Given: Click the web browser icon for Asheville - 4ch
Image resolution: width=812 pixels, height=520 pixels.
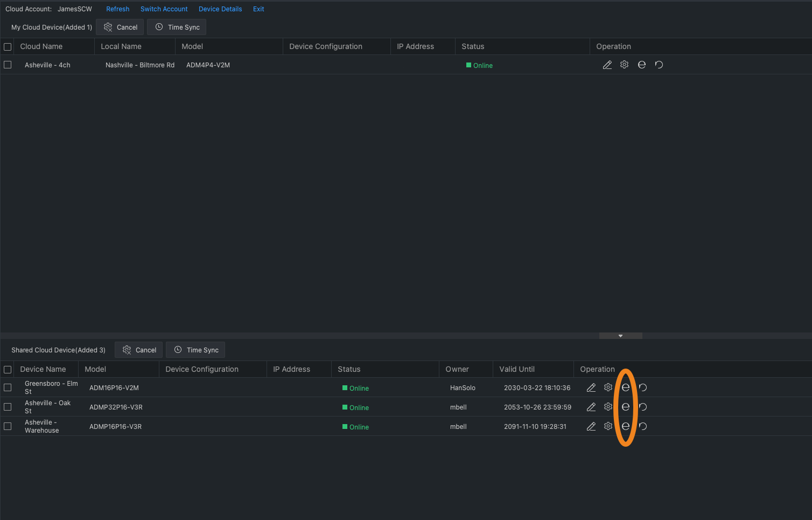Looking at the screenshot, I should click(641, 65).
